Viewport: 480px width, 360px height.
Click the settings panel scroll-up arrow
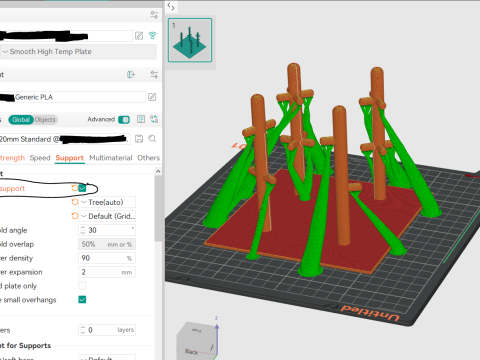158,171
